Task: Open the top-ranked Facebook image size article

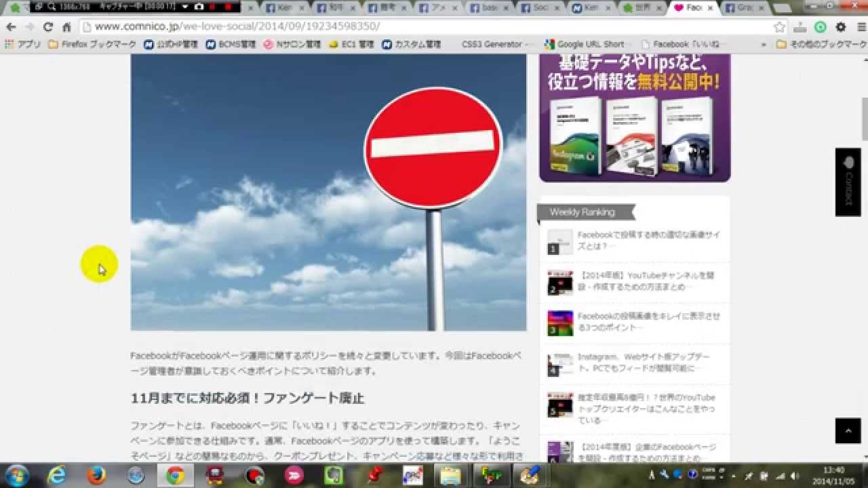Action: click(x=648, y=241)
